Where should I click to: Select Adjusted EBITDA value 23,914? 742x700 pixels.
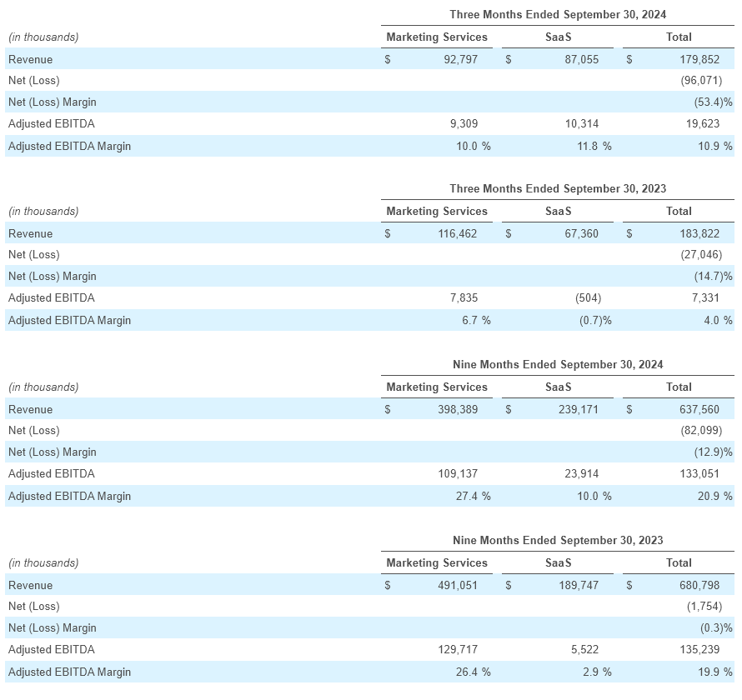tap(582, 474)
